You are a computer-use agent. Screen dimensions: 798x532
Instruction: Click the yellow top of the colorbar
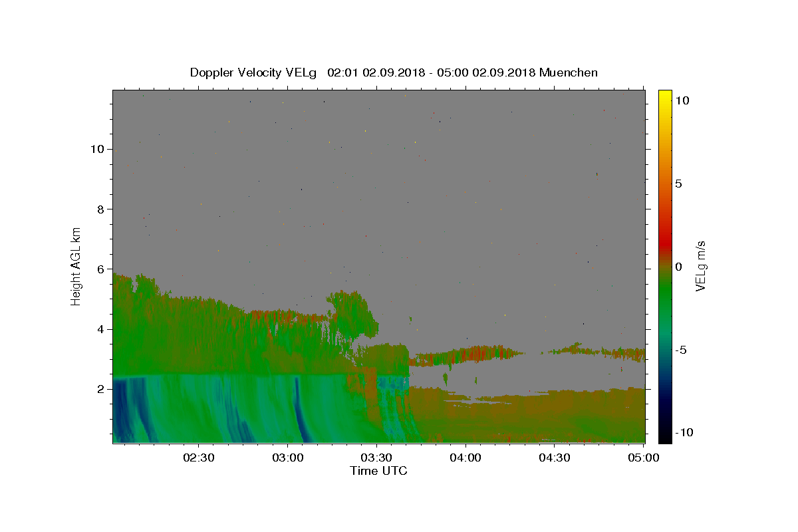click(665, 96)
